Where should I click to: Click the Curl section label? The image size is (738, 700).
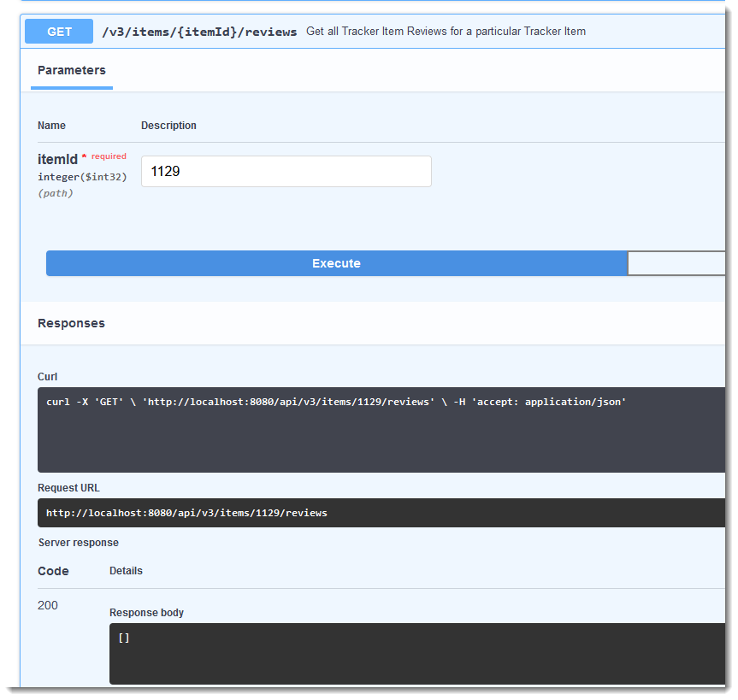pyautogui.click(x=46, y=376)
